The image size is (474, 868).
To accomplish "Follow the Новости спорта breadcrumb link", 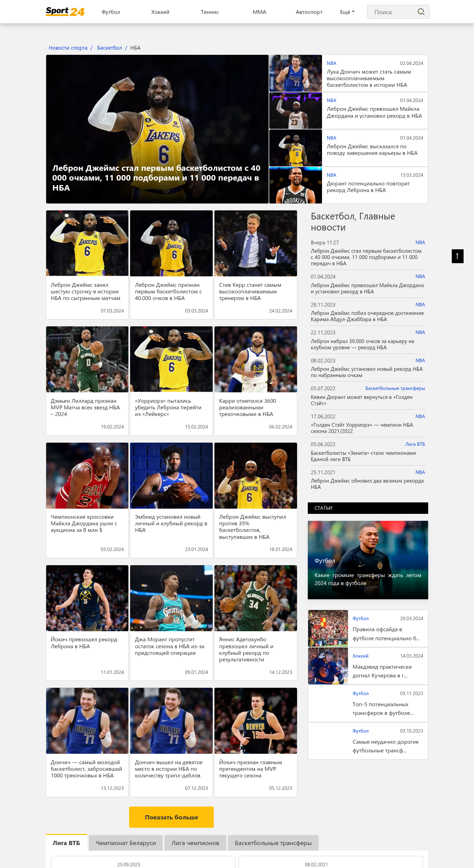I will (x=68, y=48).
